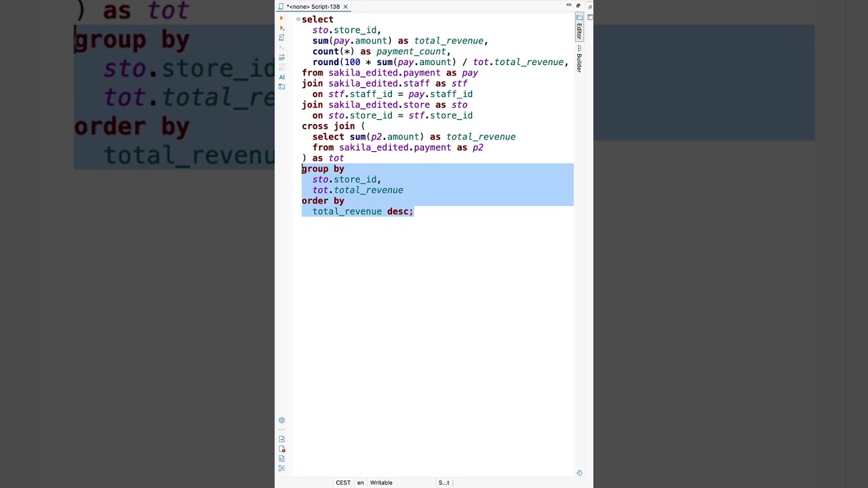Click the list-style icon at the bottom of the editor sidebar
This screenshot has width=868, height=488.
coord(281,468)
